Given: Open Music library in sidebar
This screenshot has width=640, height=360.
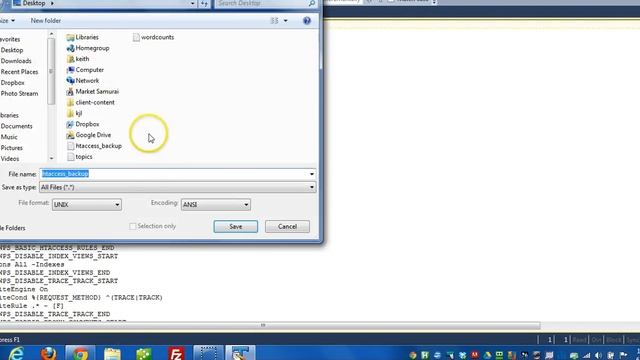Looking at the screenshot, I should coord(9,137).
